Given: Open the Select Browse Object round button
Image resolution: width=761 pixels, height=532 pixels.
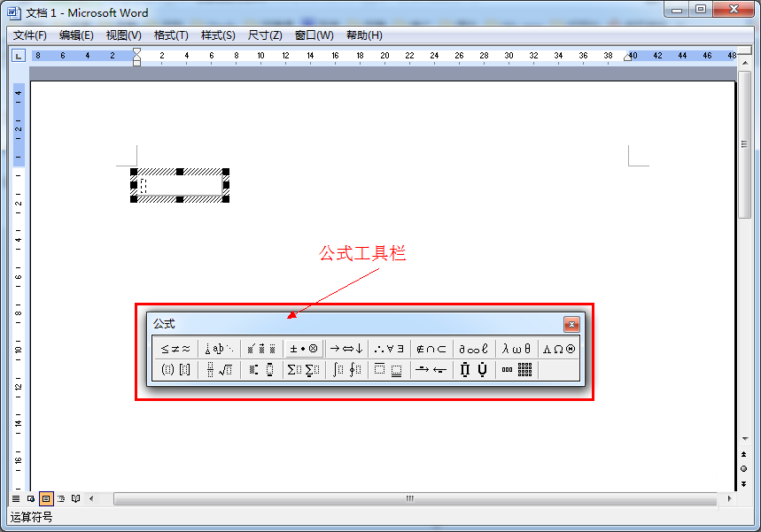Looking at the screenshot, I should pos(744,469).
